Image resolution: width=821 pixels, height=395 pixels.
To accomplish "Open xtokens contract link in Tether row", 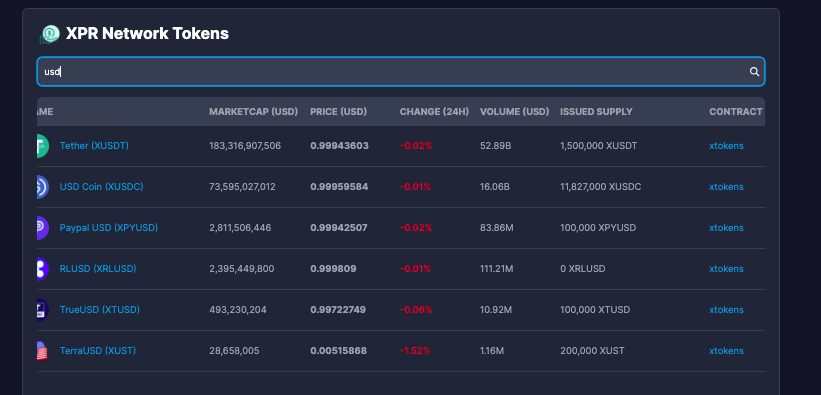I will (x=726, y=146).
